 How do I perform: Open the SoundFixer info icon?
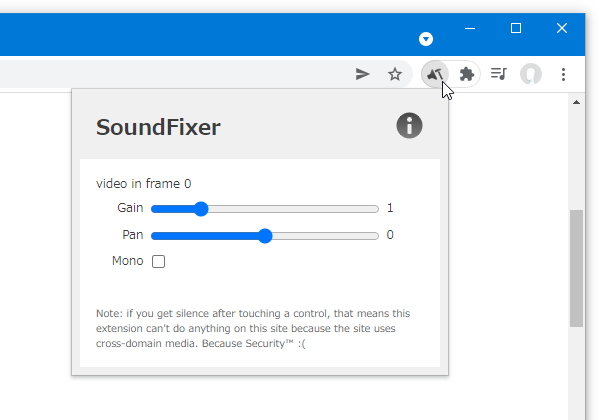[x=409, y=125]
